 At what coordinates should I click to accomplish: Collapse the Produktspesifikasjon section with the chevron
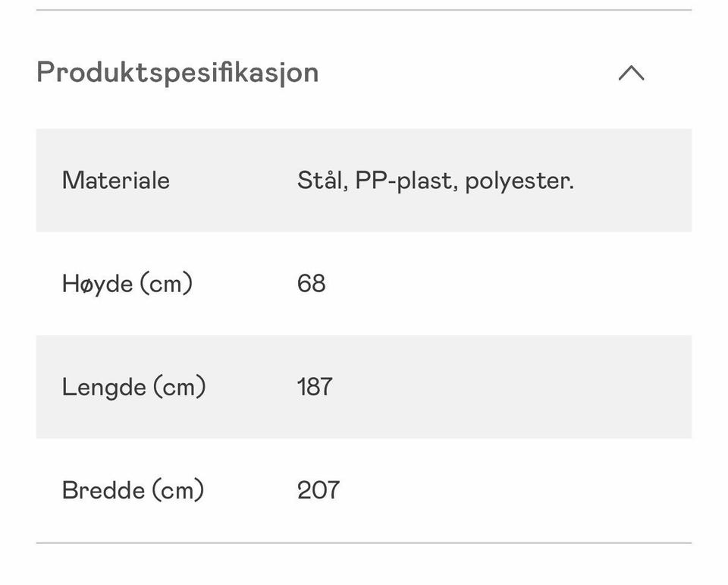tap(631, 73)
